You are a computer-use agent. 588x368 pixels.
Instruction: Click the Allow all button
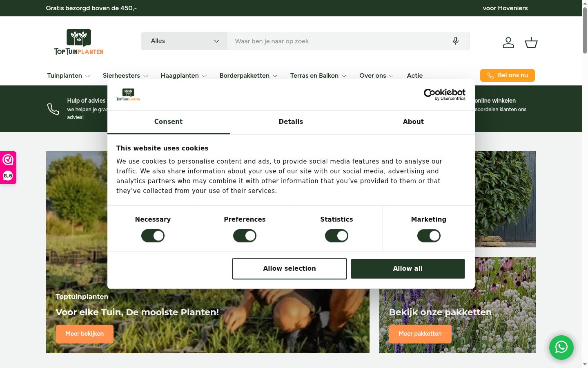coord(408,269)
